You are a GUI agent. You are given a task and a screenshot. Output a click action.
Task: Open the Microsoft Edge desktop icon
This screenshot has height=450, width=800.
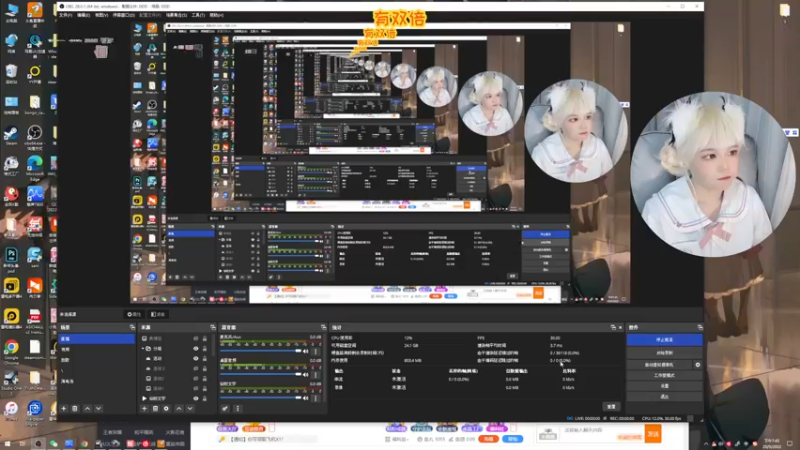[x=35, y=168]
